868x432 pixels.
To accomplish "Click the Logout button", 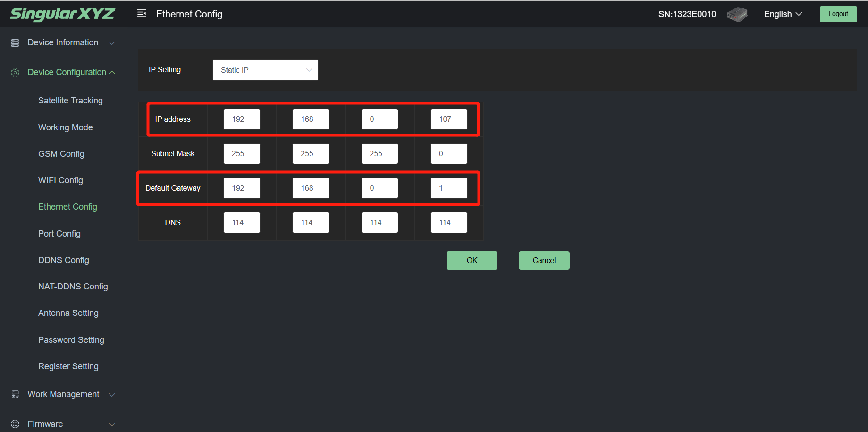I will (838, 14).
